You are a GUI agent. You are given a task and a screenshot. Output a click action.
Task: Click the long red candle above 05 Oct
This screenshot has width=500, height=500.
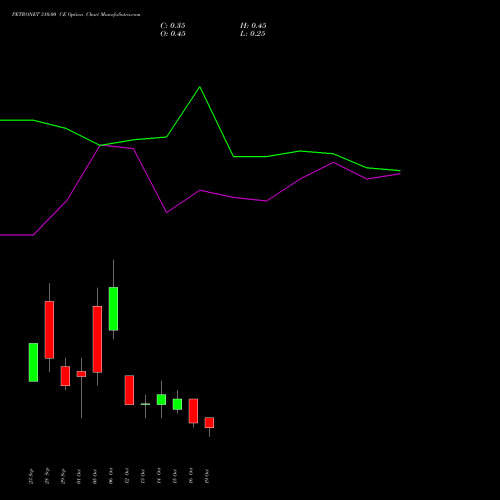click(x=97, y=339)
